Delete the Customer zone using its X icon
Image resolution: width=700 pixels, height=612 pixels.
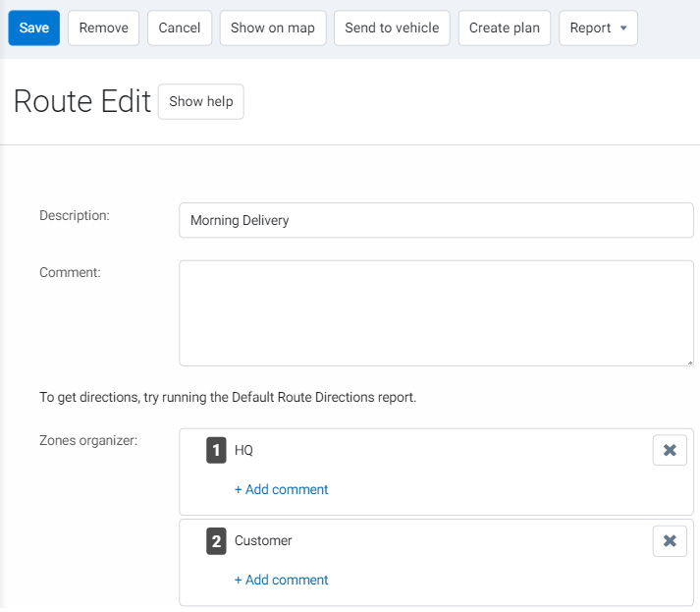pos(670,540)
